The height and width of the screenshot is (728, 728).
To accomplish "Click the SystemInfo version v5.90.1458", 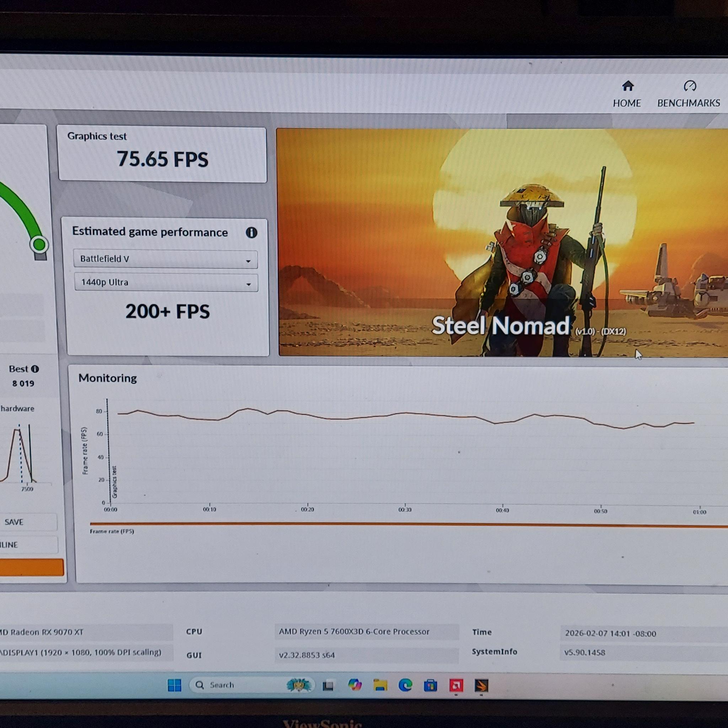I will pos(644,653).
